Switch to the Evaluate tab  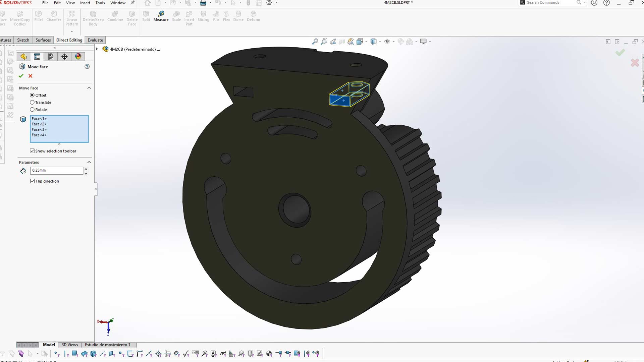coord(95,40)
